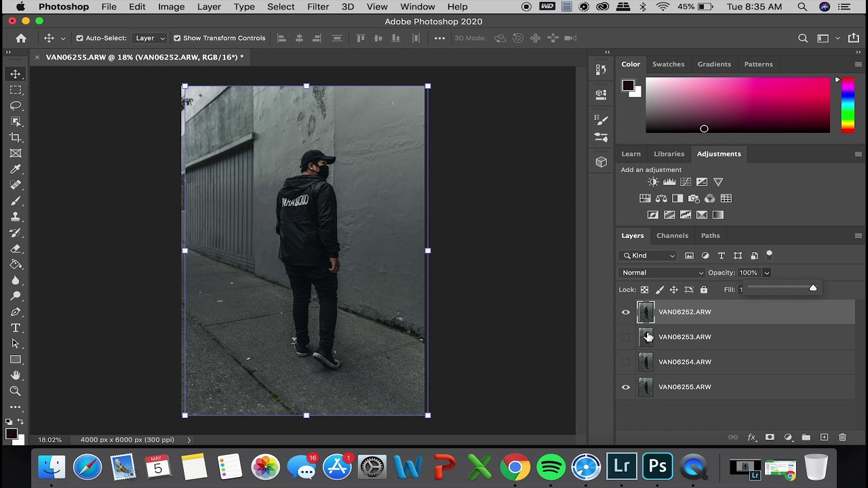Adjust the Fill slider handle
The height and width of the screenshot is (488, 868).
point(813,288)
